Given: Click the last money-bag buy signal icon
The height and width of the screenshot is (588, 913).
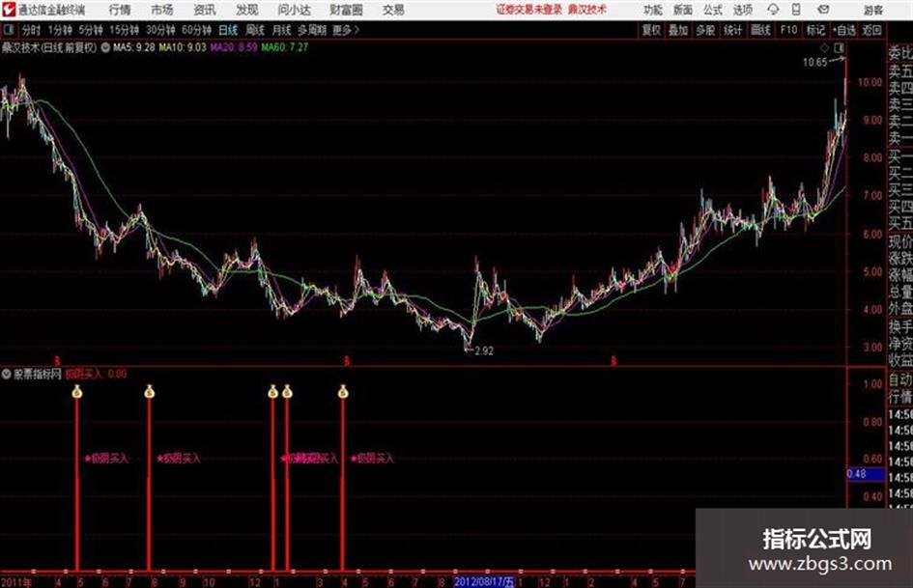Looking at the screenshot, I should pyautogui.click(x=343, y=392).
